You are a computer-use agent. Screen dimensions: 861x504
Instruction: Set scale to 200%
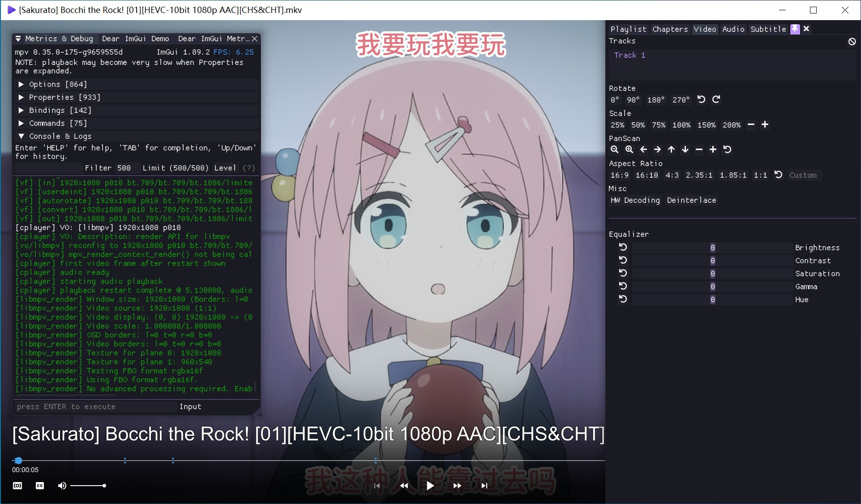732,125
